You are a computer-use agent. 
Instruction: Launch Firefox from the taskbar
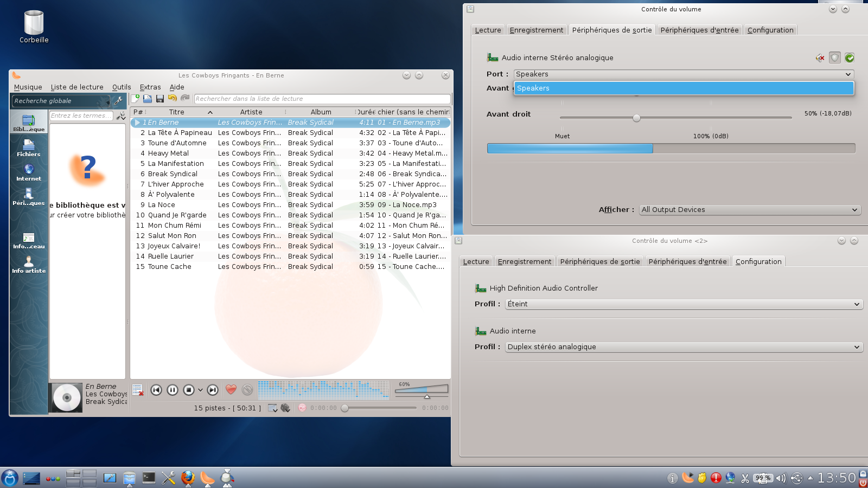(188, 478)
